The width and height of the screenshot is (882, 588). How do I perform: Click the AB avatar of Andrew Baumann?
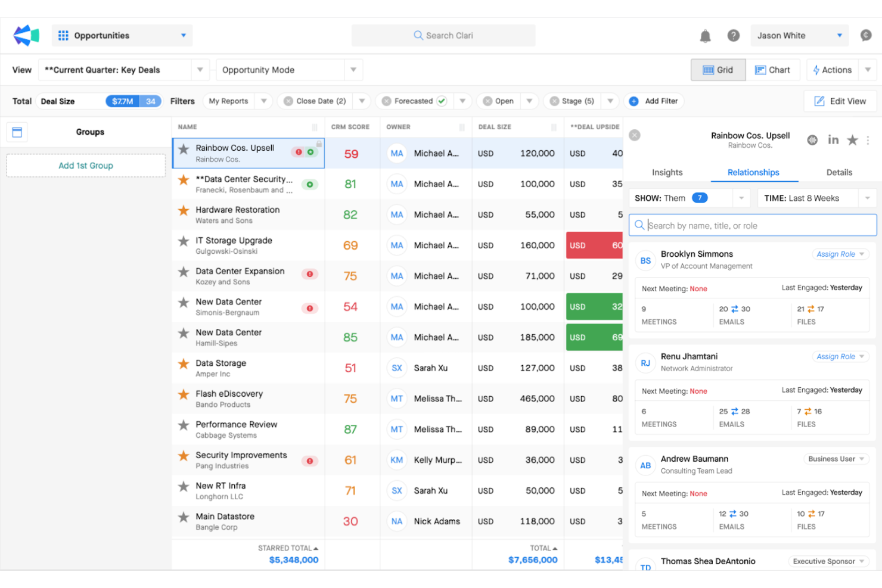click(x=645, y=466)
